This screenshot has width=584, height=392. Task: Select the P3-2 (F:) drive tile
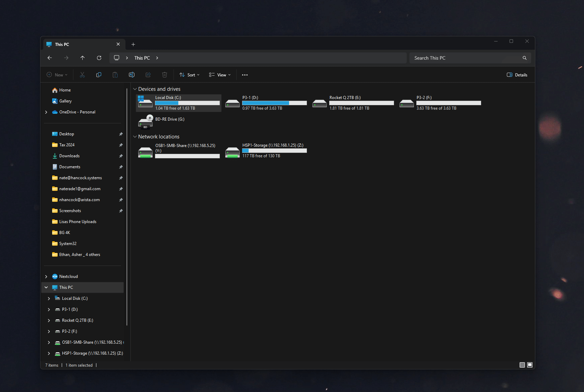440,103
